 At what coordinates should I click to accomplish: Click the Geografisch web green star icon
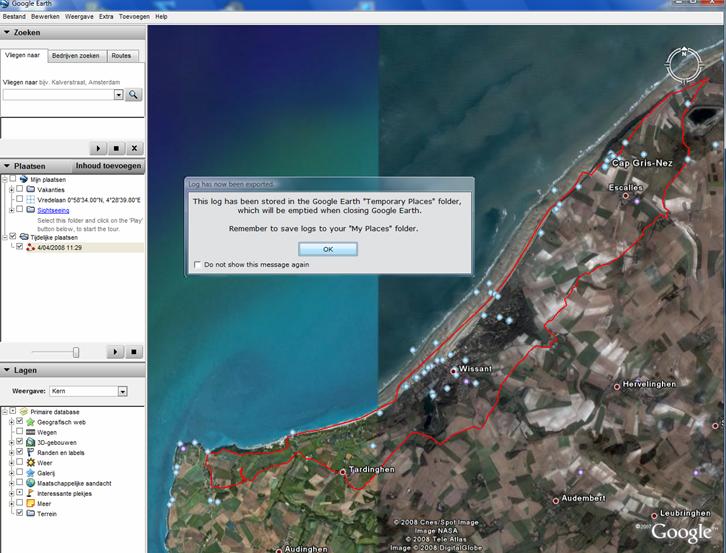tap(31, 422)
